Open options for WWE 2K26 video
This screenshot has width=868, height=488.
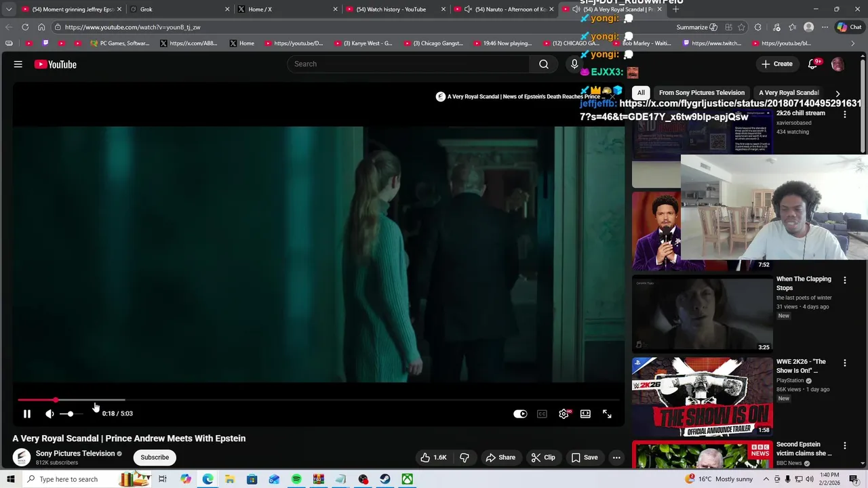[x=845, y=363]
